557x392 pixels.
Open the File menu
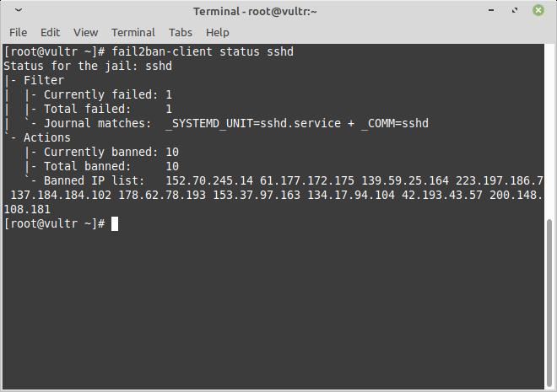18,33
